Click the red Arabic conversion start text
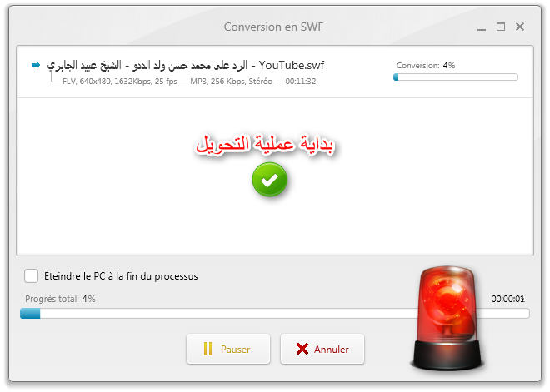Image resolution: width=550 pixels, height=392 pixels. [265, 144]
